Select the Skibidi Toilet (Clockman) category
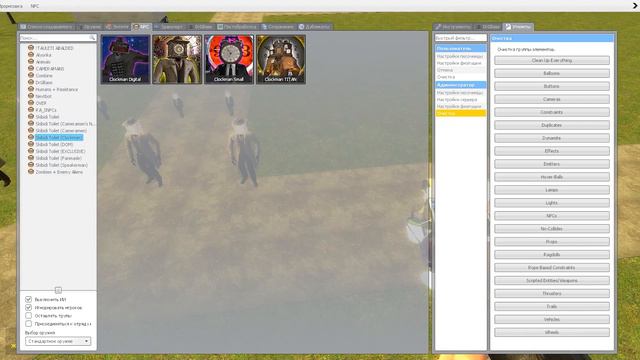This screenshot has width=640, height=360. click(59, 138)
